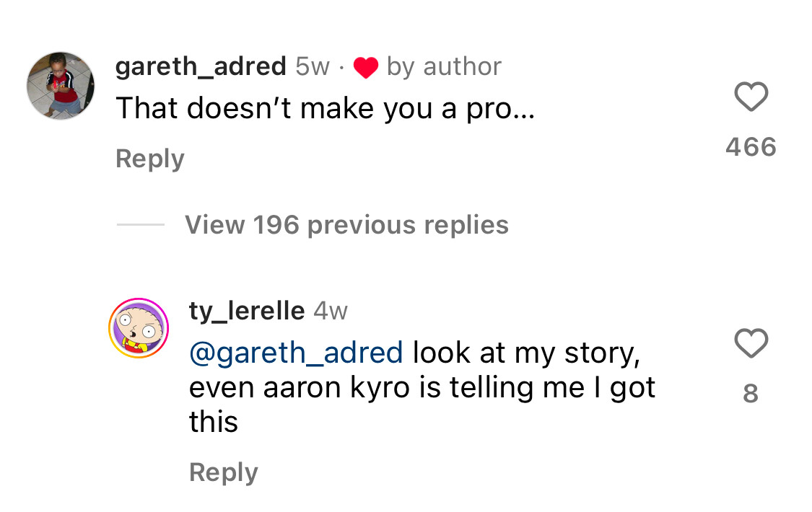Click the 5w timestamp on gareth_adred's comment
812x512 pixels.
pyautogui.click(x=312, y=66)
